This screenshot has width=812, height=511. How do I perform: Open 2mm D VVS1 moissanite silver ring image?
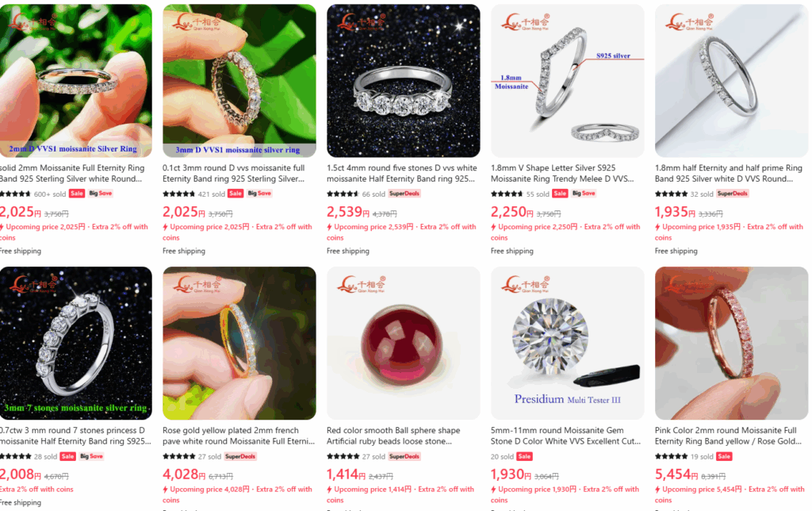(75, 81)
